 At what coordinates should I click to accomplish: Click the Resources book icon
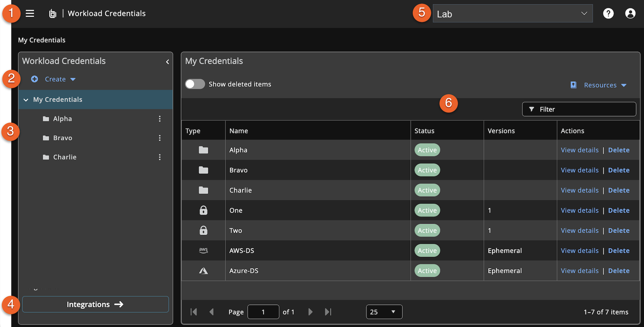pyautogui.click(x=573, y=85)
